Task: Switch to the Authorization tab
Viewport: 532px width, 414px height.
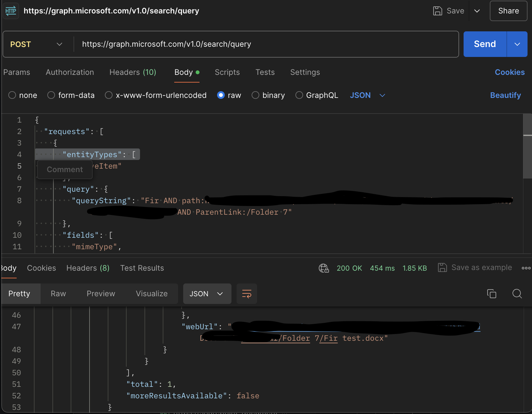Action: (70, 72)
